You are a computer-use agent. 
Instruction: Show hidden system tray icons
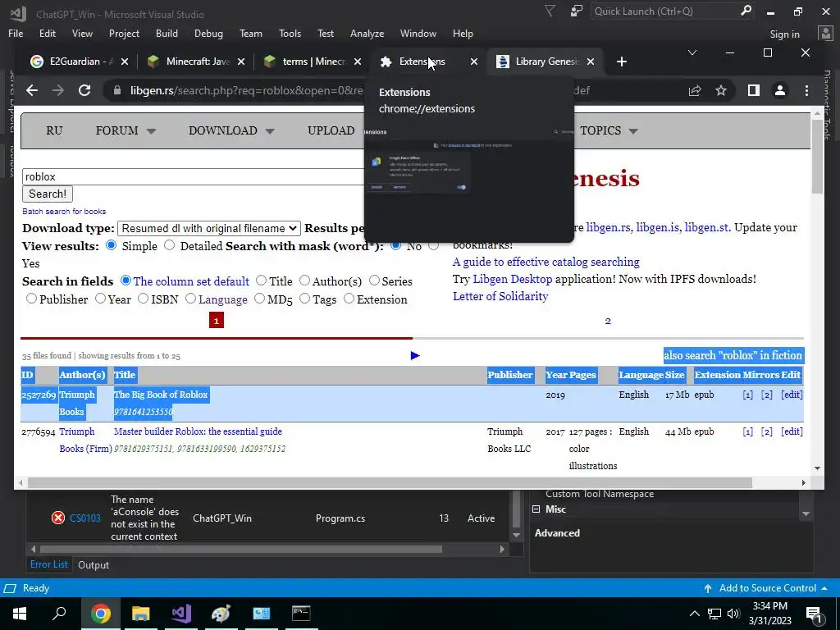(694, 614)
